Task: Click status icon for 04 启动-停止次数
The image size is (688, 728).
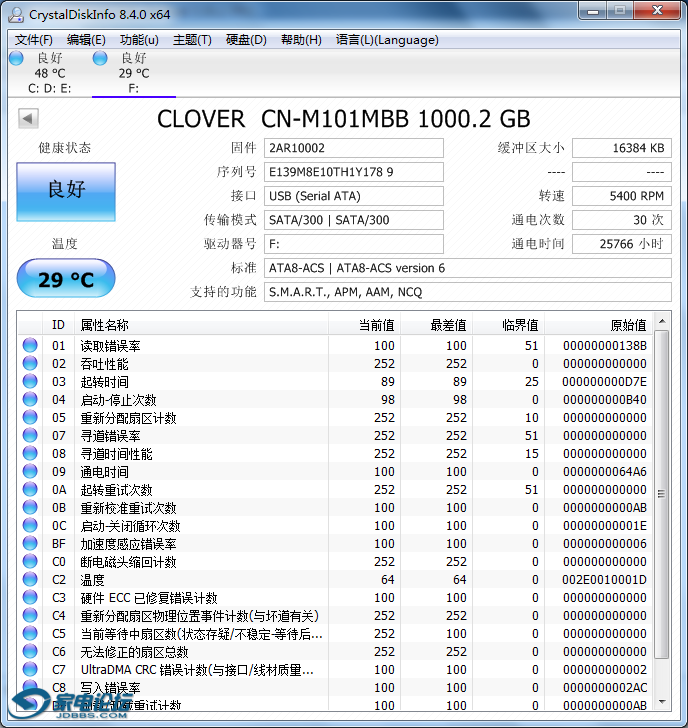Action: click(x=30, y=399)
